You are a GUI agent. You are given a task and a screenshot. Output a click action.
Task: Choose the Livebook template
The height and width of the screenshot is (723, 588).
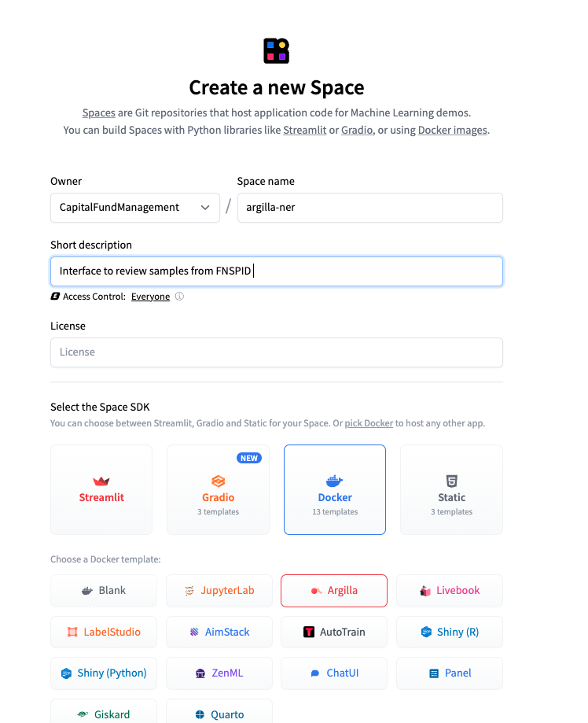coord(449,590)
